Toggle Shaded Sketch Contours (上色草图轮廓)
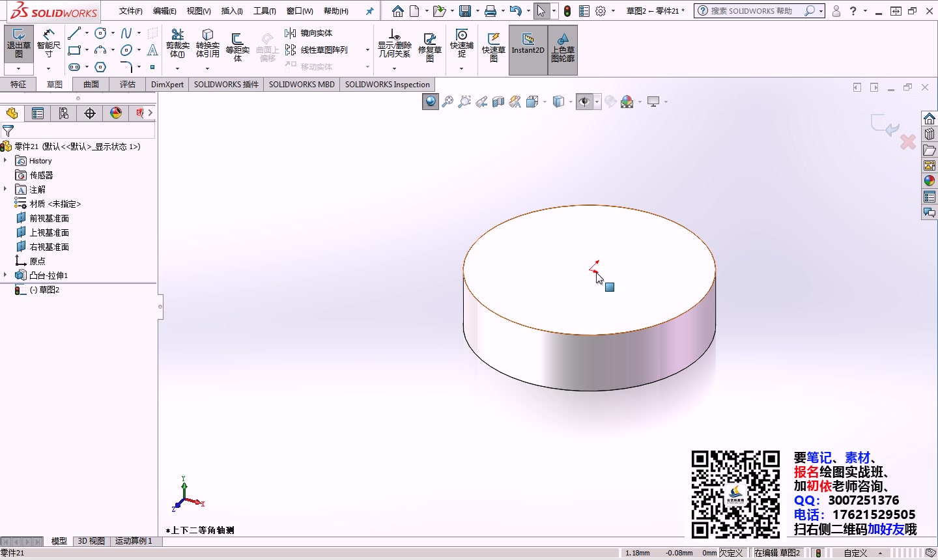This screenshot has width=938, height=560. pos(563,50)
